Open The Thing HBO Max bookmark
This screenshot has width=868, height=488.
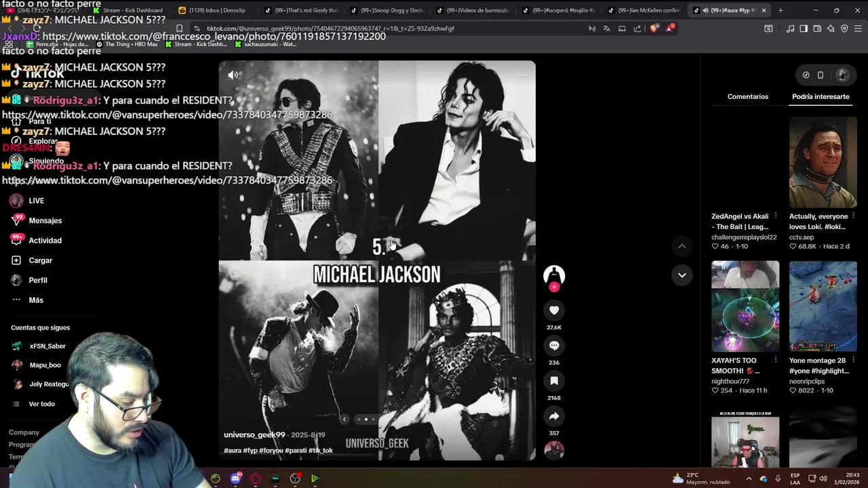point(128,44)
